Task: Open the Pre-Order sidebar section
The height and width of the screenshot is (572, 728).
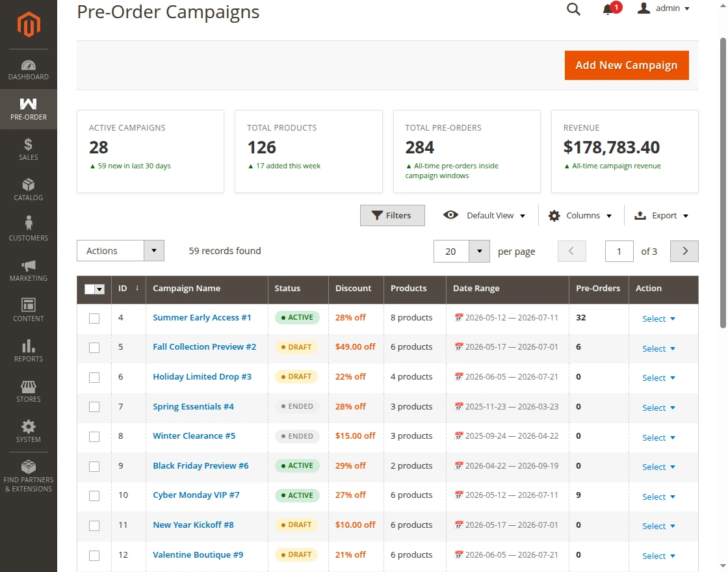Action: pyautogui.click(x=29, y=109)
